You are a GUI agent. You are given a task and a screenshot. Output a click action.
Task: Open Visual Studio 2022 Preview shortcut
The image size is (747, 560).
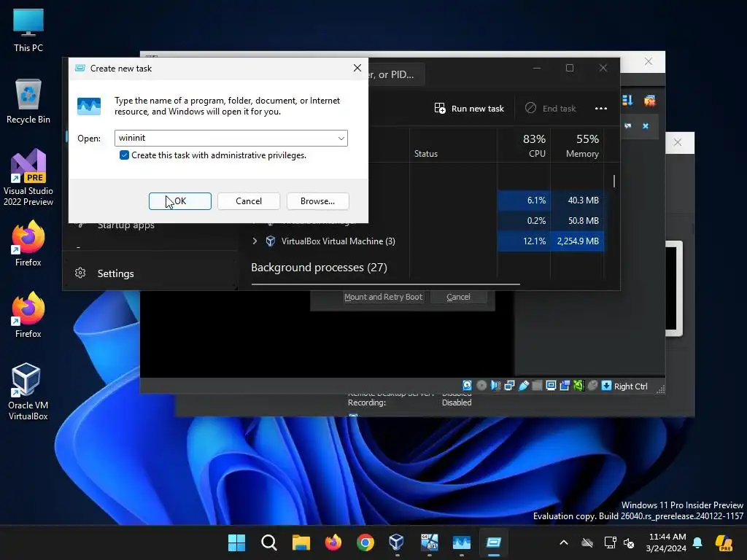coord(28,178)
